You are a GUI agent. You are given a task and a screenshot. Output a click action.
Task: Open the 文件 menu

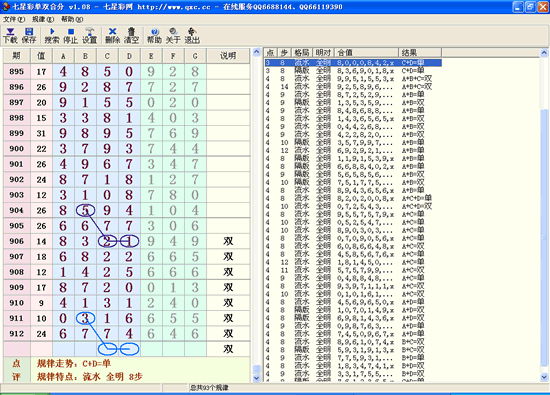(14, 19)
